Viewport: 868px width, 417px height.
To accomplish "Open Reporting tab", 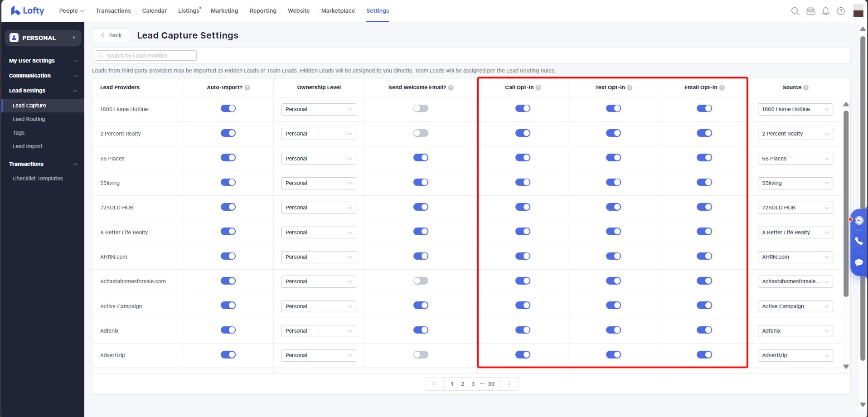I will tap(263, 11).
